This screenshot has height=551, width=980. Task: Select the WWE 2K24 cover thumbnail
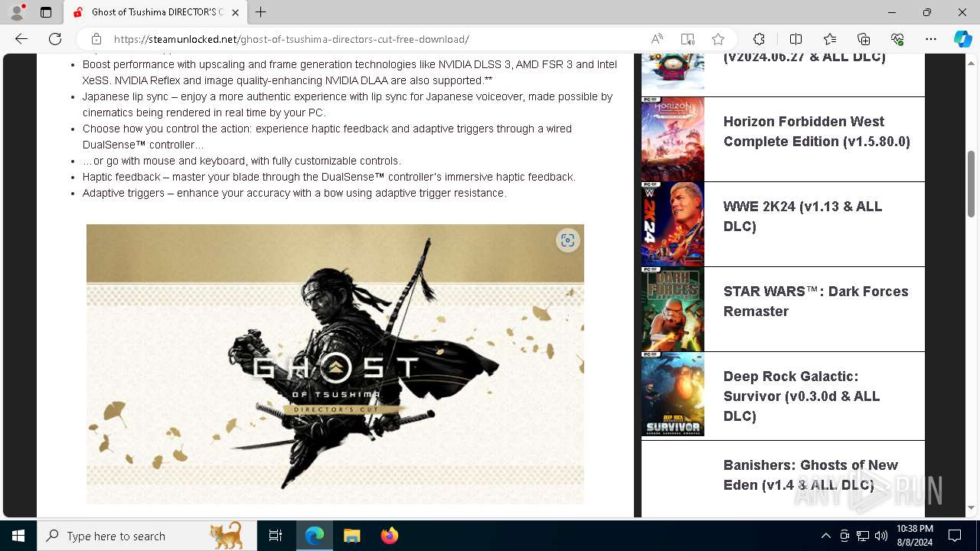673,224
